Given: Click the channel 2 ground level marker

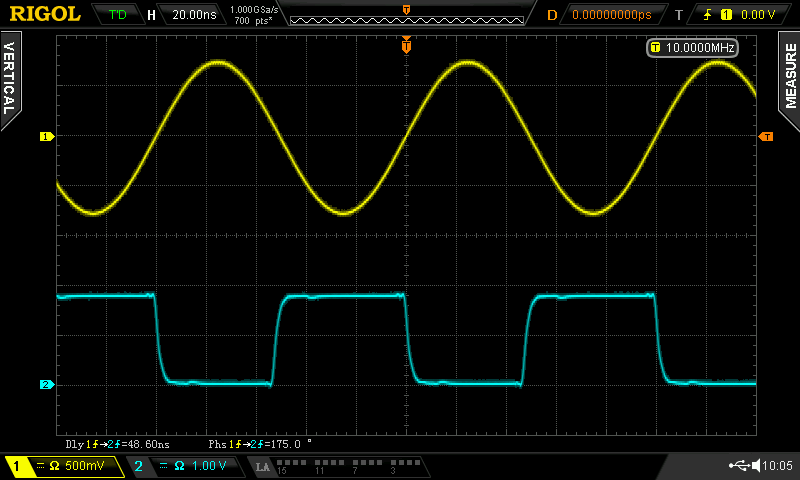Looking at the screenshot, I should [x=45, y=385].
